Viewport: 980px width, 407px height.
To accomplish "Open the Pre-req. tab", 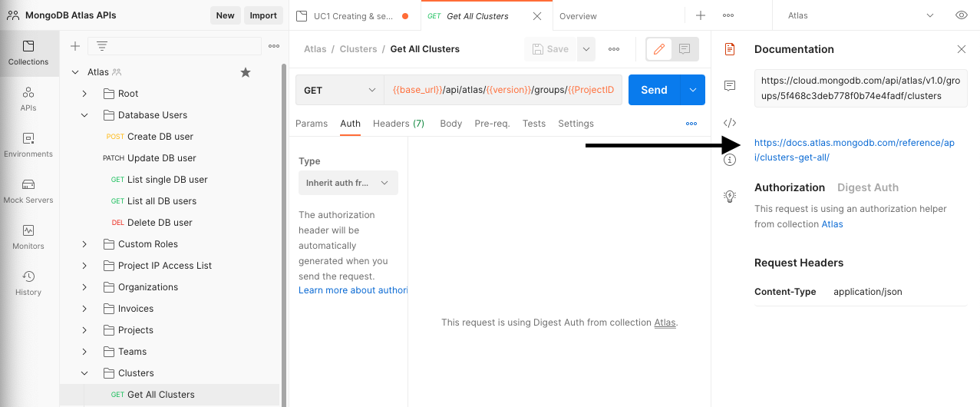I will pos(492,124).
